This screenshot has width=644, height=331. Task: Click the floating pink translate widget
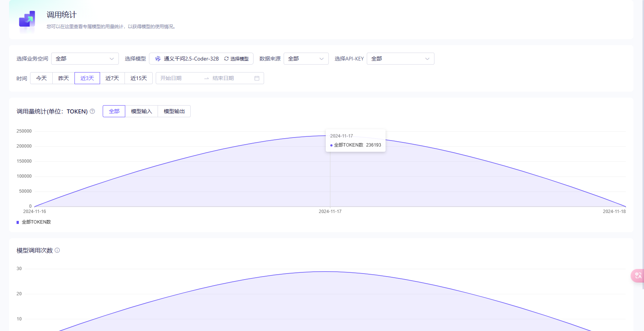638,276
